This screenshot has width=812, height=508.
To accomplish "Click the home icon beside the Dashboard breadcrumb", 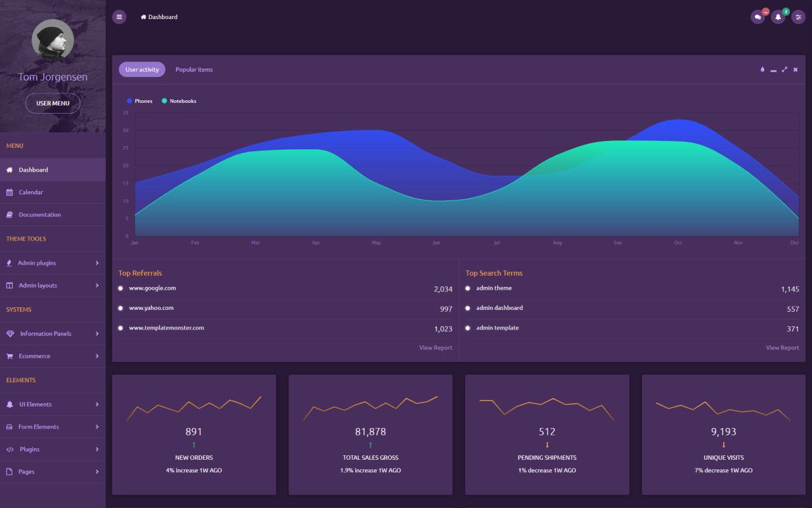I will pos(143,17).
